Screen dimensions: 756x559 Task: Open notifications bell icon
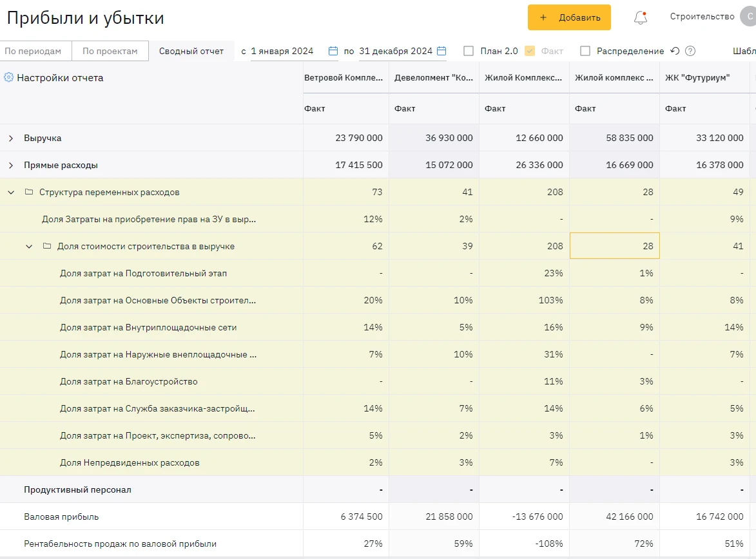pyautogui.click(x=640, y=17)
